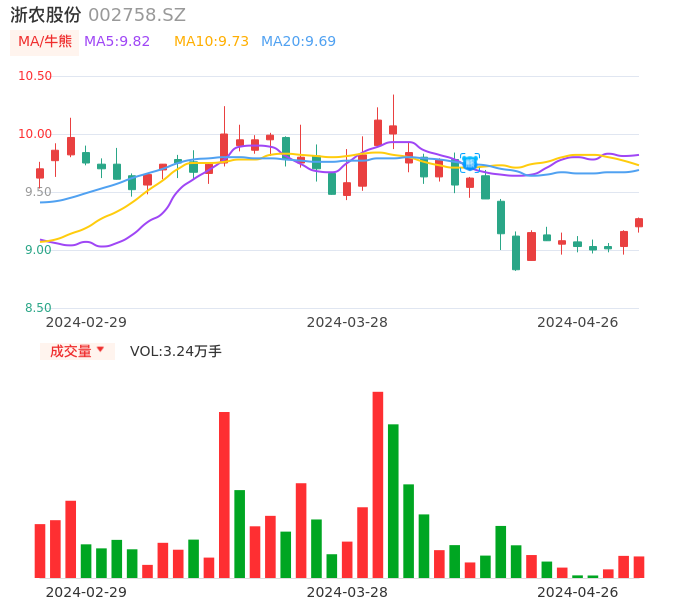Click the 10.00 price axis label

[35, 134]
